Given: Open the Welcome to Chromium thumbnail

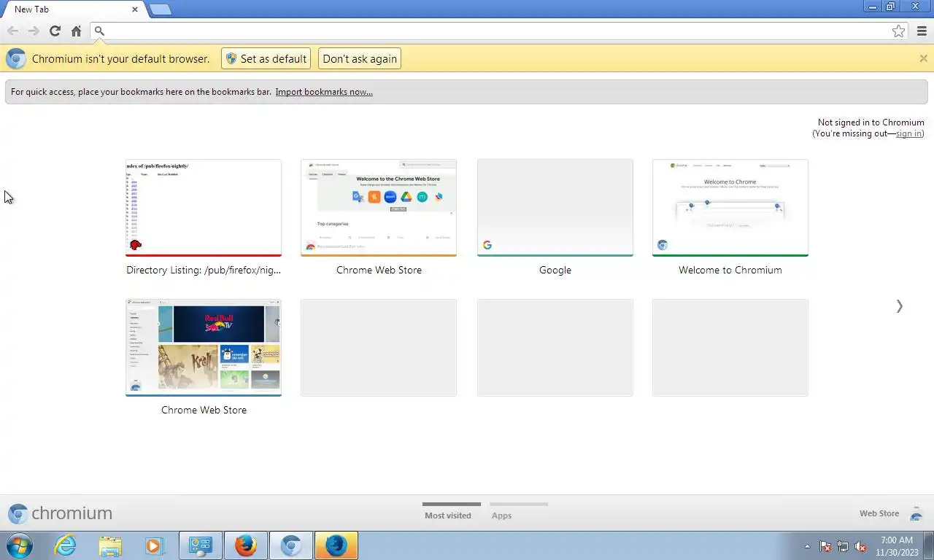Looking at the screenshot, I should 730,208.
